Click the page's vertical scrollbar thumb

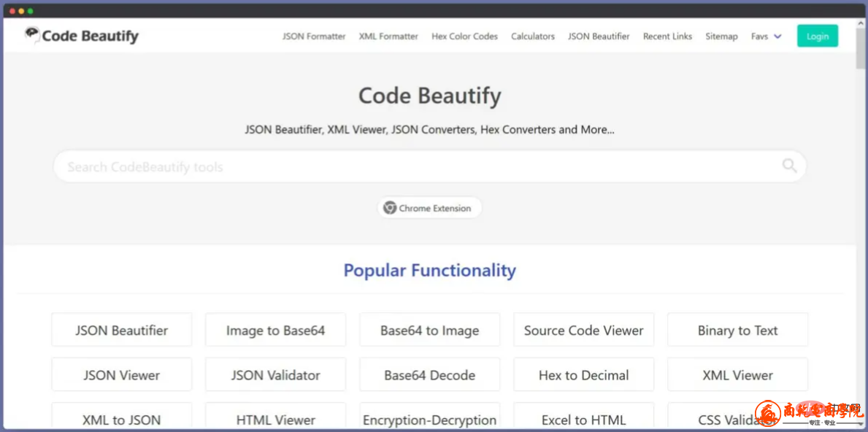860,50
